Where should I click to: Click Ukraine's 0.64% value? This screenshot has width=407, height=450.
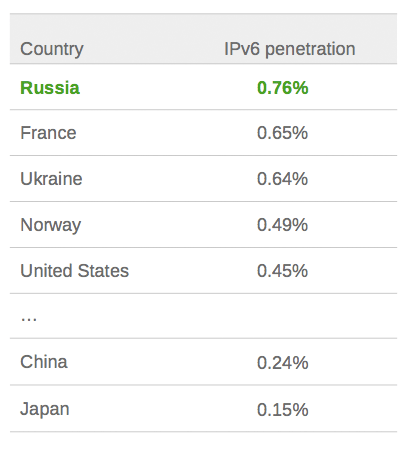pos(283,179)
